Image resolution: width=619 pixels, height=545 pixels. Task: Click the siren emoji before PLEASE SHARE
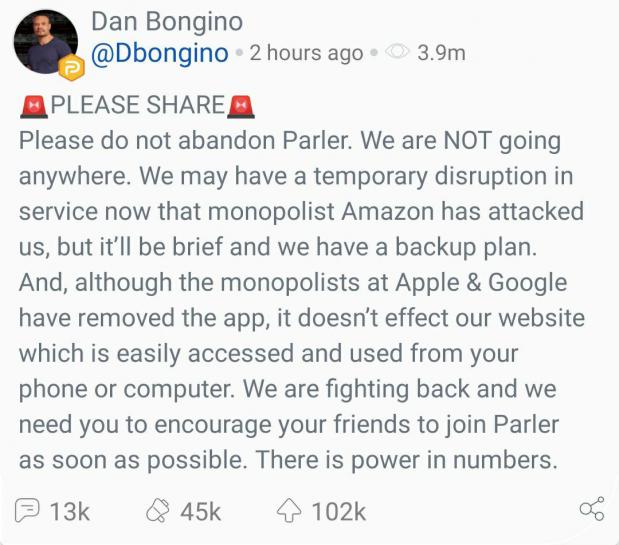click(34, 105)
